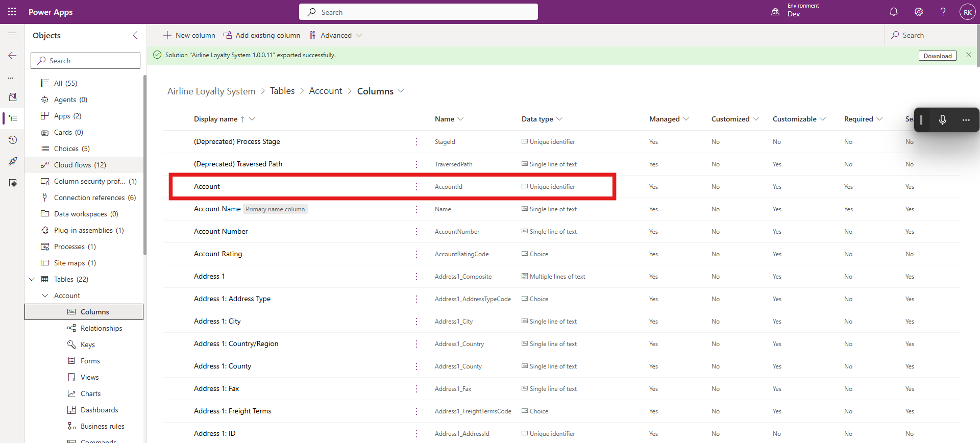980x443 pixels.
Task: Collapse the Objects panel
Action: tap(135, 35)
